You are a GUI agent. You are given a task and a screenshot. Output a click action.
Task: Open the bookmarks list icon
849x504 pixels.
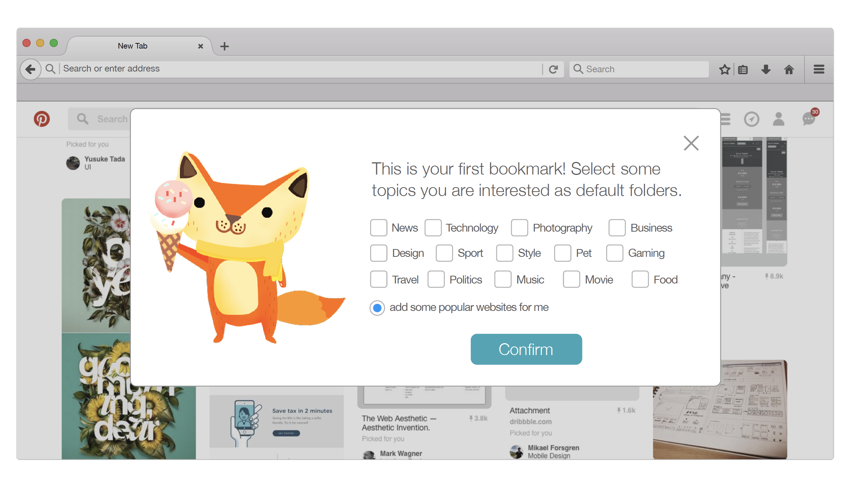pos(743,69)
